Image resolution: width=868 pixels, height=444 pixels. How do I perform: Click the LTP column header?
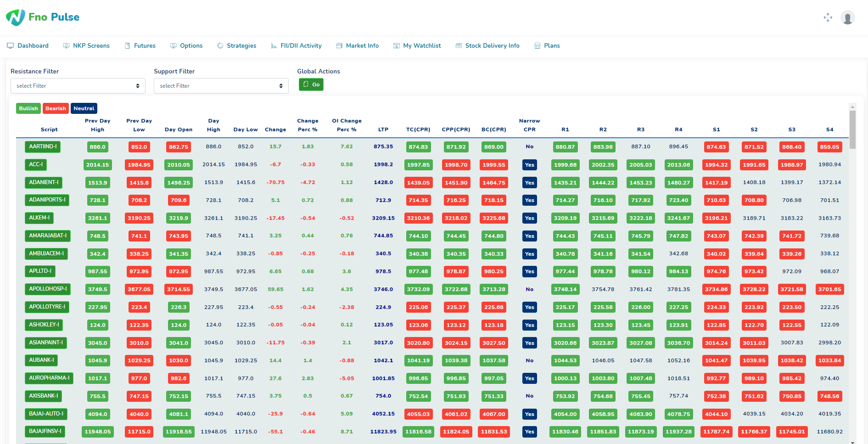tap(383, 129)
